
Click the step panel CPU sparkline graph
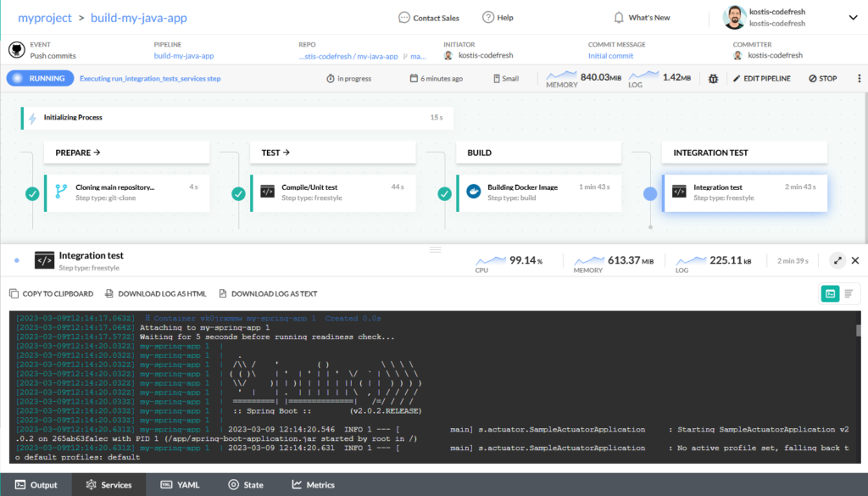(x=491, y=260)
